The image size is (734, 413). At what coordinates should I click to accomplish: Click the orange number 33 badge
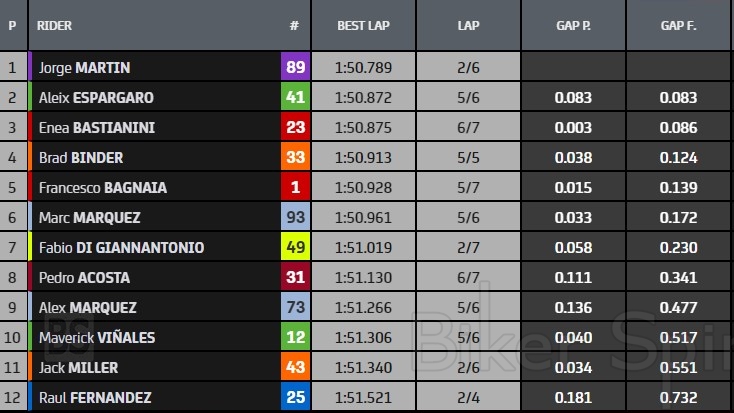(295, 158)
